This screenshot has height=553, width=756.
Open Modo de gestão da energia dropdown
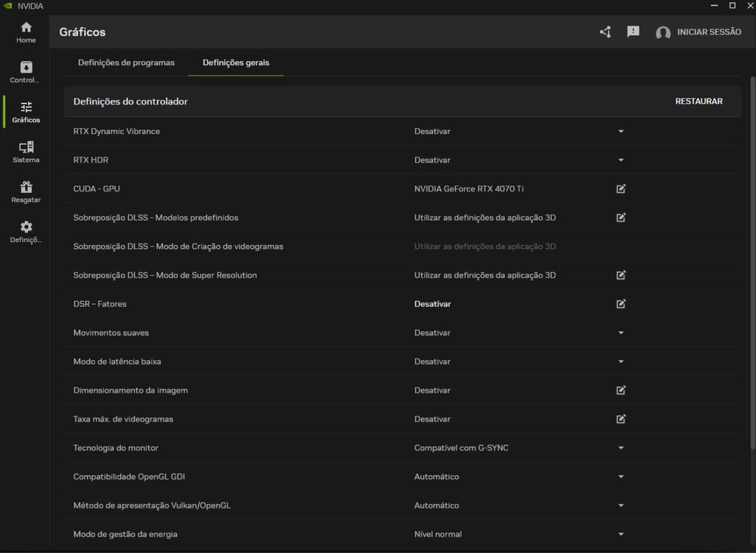pyautogui.click(x=621, y=534)
